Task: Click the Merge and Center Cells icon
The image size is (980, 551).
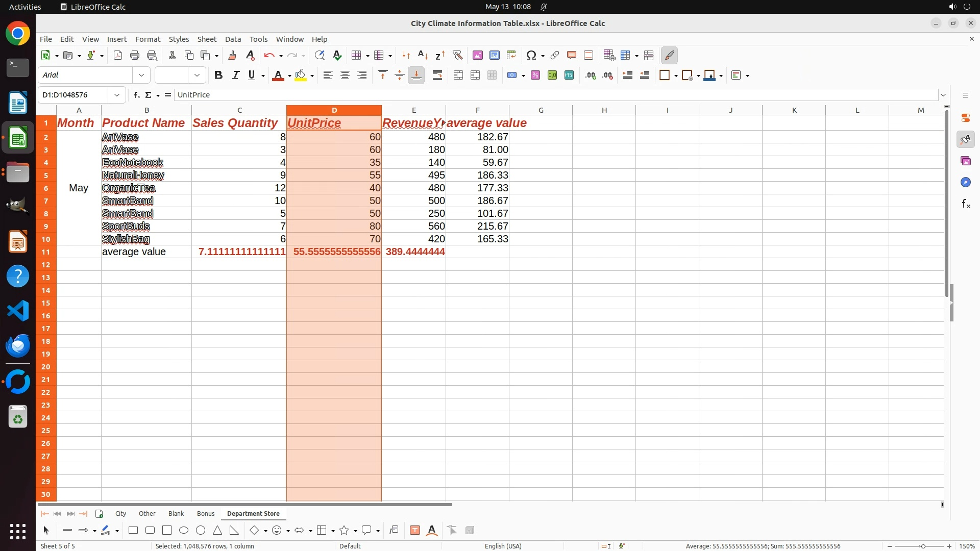Action: (x=458, y=76)
